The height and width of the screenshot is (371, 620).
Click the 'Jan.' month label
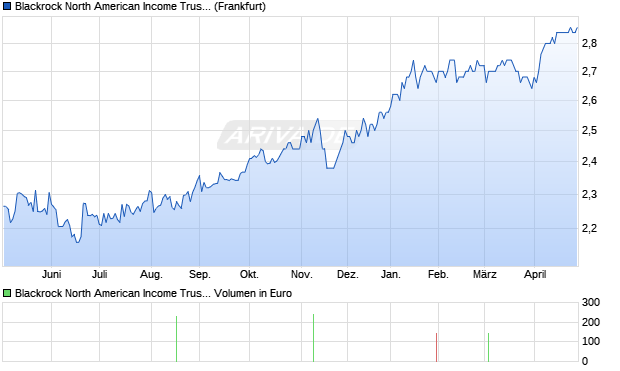coord(391,274)
